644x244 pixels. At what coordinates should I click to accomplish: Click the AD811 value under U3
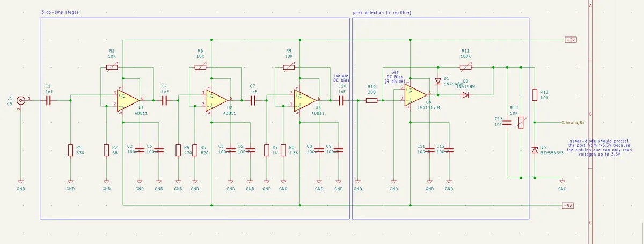318,113
